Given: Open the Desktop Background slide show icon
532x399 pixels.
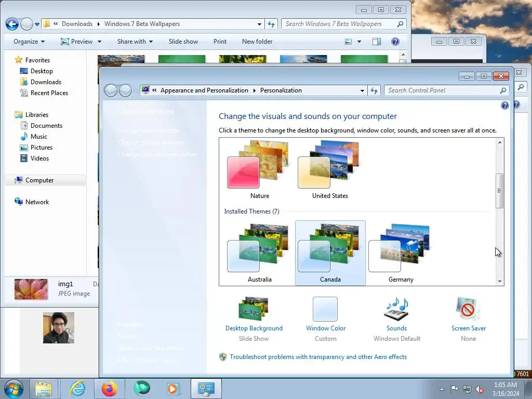Looking at the screenshot, I should 254,309.
